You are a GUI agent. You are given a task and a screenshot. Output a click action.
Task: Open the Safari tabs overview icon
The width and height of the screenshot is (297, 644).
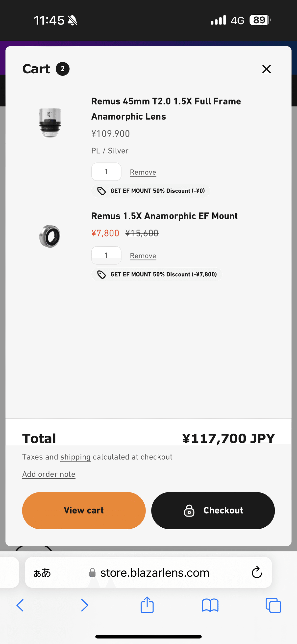273,605
